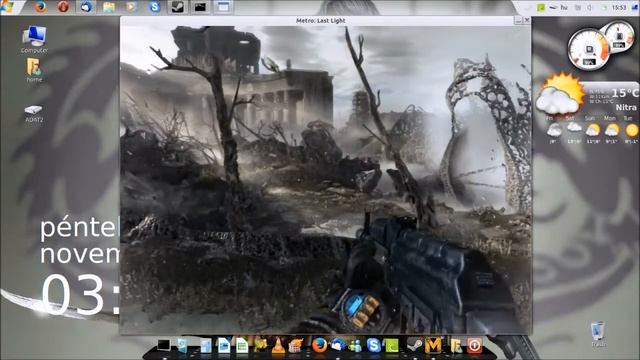The image size is (640, 360).
Task: Open the hu keyboard layout indicator
Action: click(564, 7)
